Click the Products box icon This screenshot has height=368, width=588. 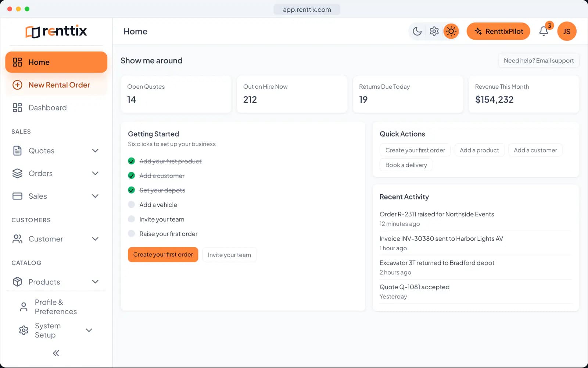point(17,282)
